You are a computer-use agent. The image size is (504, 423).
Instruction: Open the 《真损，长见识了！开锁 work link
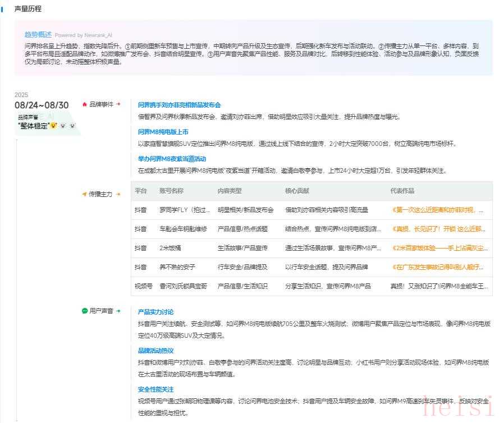(x=438, y=229)
